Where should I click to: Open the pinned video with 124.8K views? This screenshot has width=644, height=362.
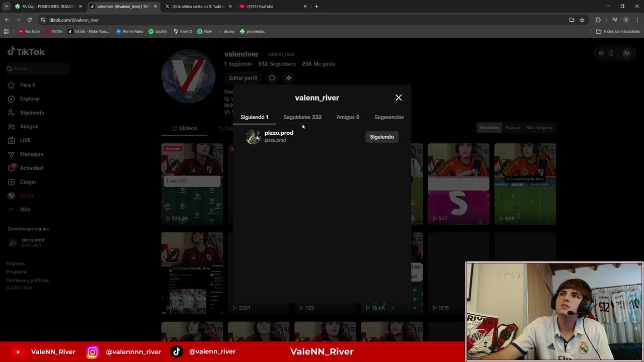coord(192,184)
